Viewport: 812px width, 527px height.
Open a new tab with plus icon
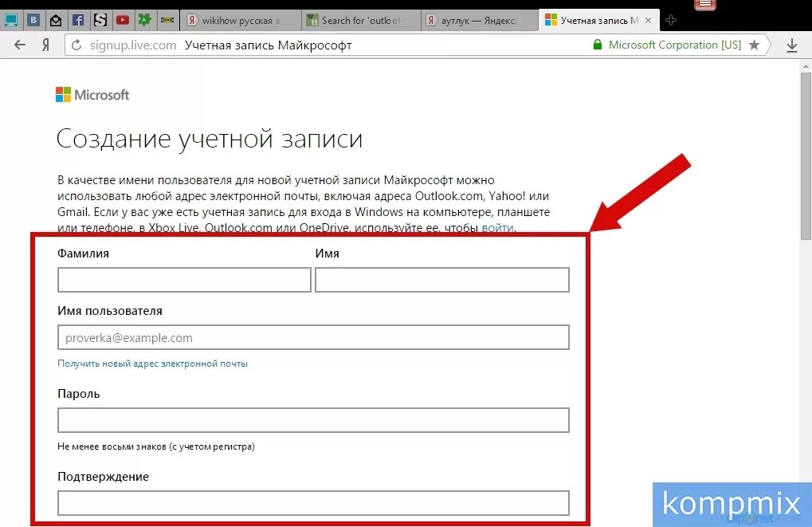[x=671, y=20]
